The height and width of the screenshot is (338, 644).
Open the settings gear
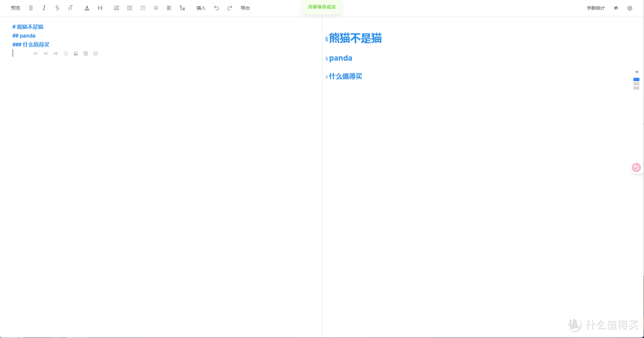point(630,8)
